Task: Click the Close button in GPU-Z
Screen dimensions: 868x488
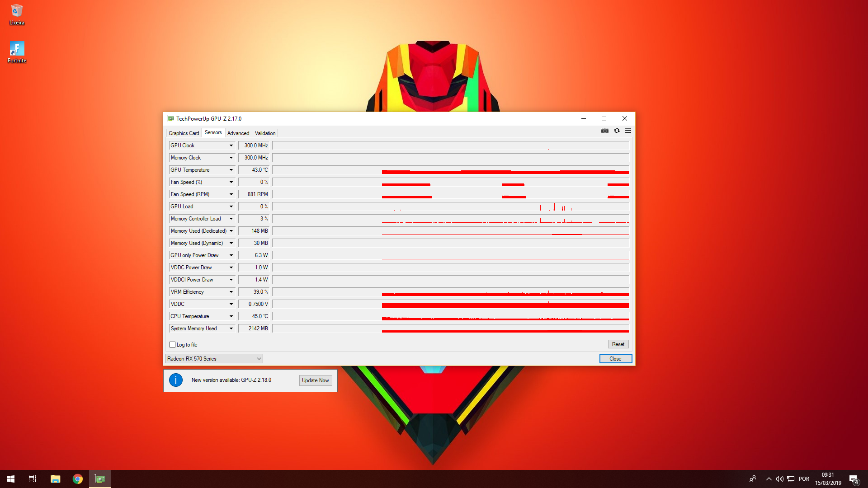Action: tap(615, 359)
